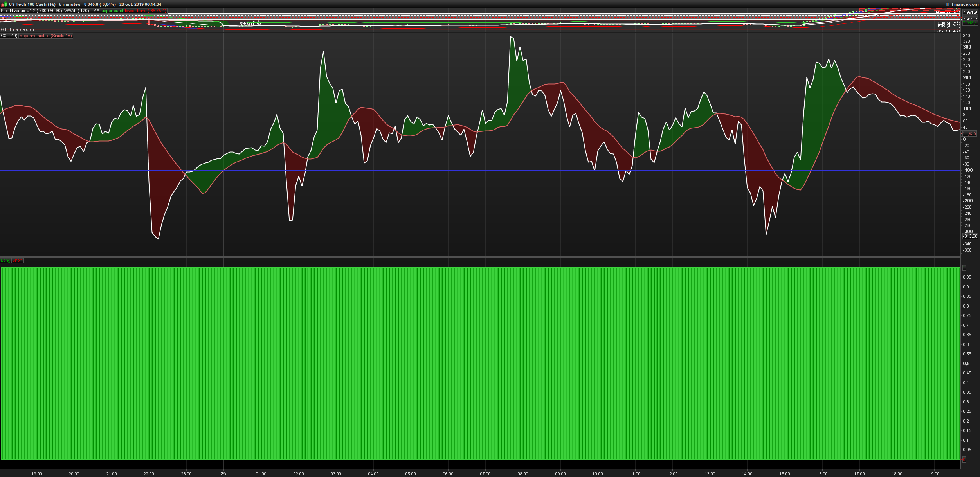Open Moyenne mobile (Simple 18) label
This screenshot has height=477, width=980.
pos(45,36)
